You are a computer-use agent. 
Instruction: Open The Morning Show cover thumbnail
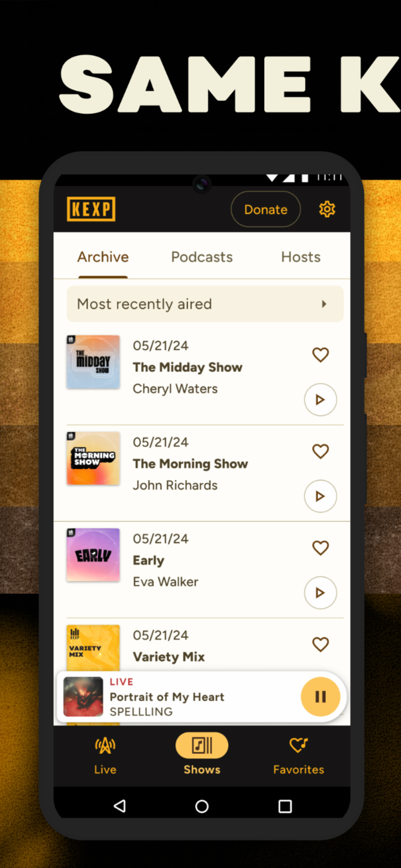click(93, 458)
